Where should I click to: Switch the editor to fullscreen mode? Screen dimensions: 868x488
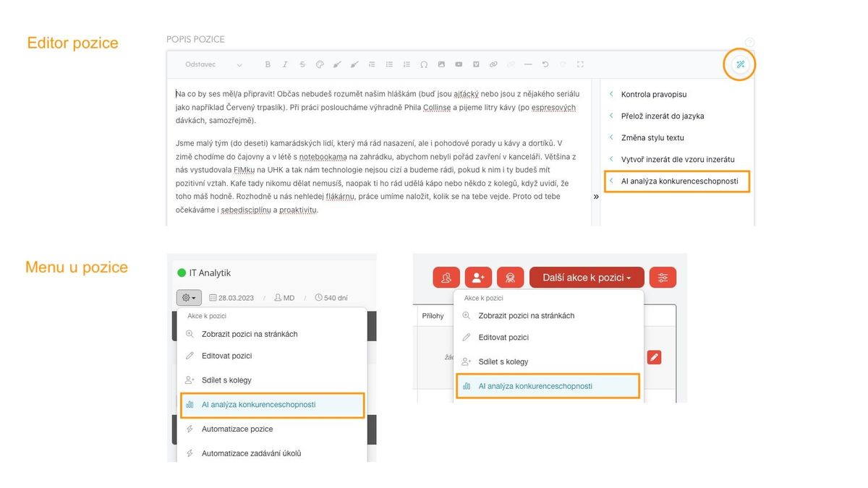click(x=580, y=64)
